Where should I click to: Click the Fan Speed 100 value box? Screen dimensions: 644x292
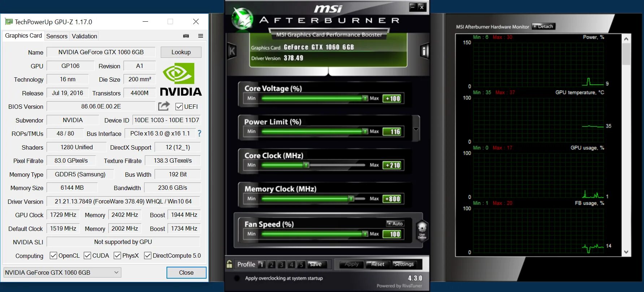click(392, 234)
